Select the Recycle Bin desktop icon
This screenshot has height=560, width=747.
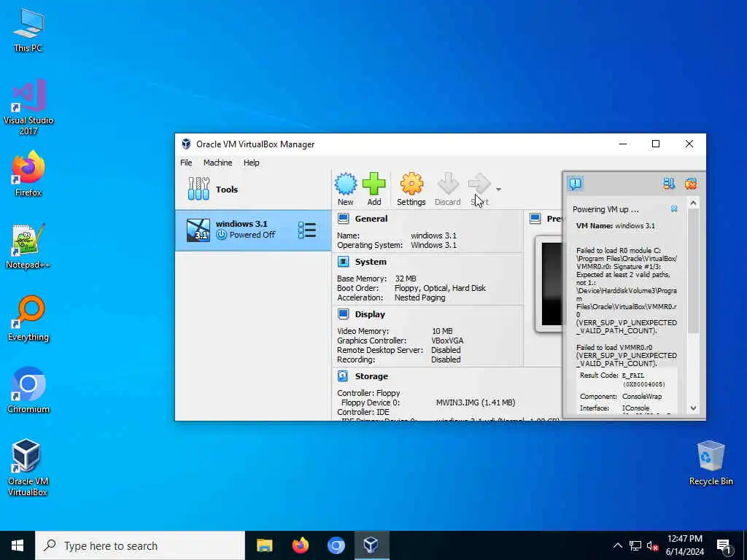(711, 463)
